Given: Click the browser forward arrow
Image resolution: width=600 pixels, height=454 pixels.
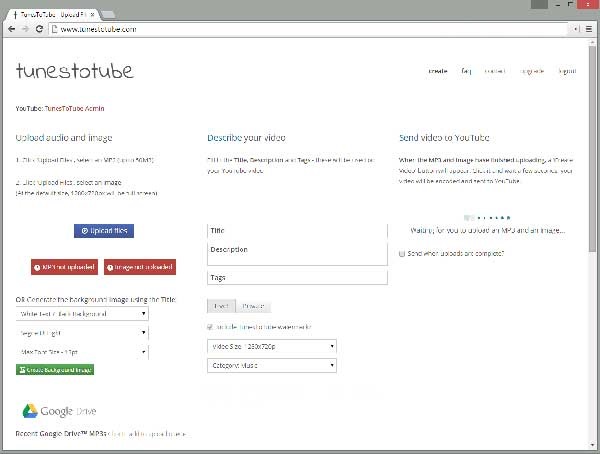Looking at the screenshot, I should click(25, 29).
